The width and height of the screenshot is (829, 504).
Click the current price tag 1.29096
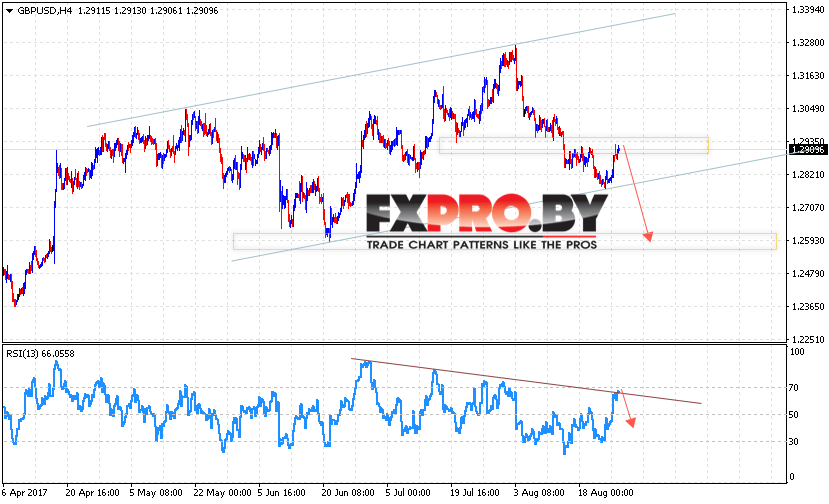click(x=807, y=150)
